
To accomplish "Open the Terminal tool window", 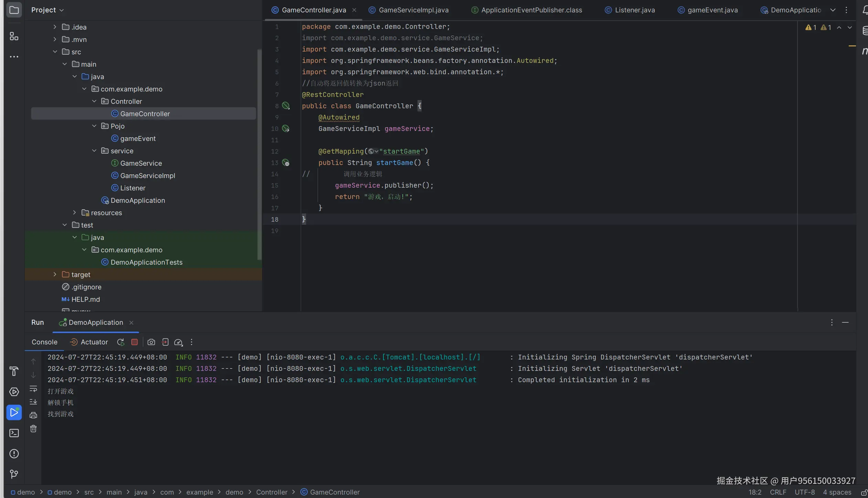I will [14, 433].
